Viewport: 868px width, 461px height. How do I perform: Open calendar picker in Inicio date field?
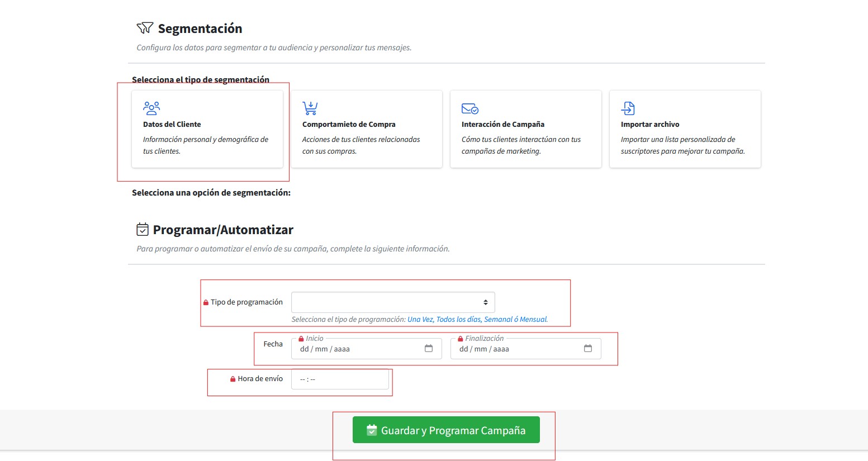pyautogui.click(x=429, y=349)
